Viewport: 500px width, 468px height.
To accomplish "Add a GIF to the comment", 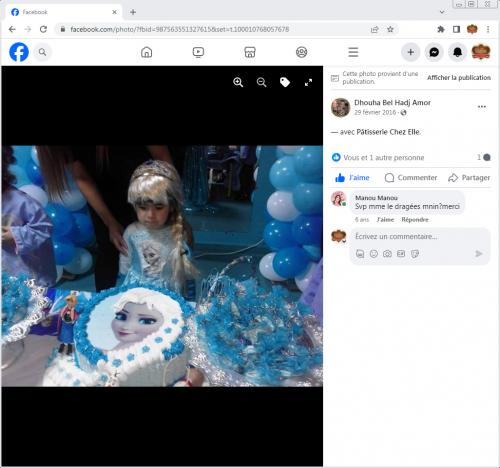I will pos(401,254).
